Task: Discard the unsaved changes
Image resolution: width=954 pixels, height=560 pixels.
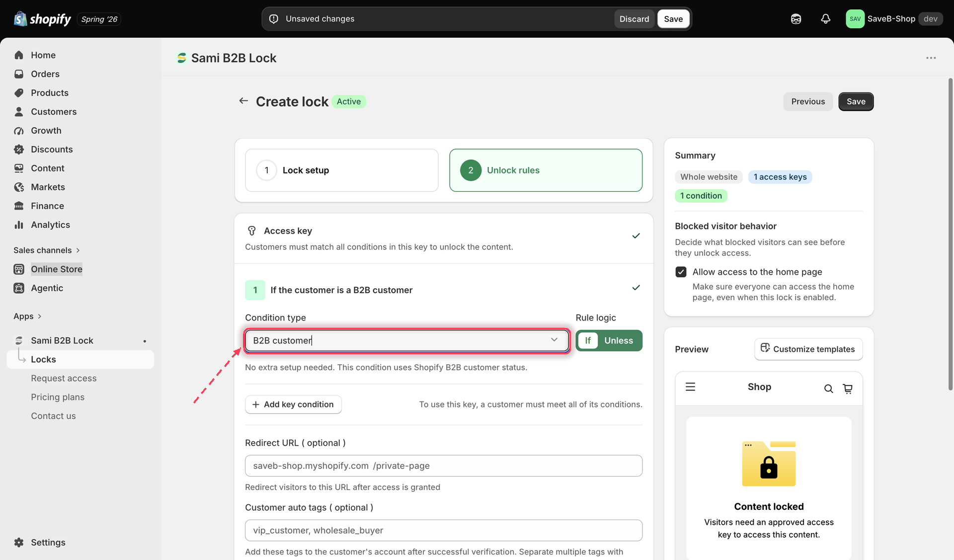Action: coord(634,19)
